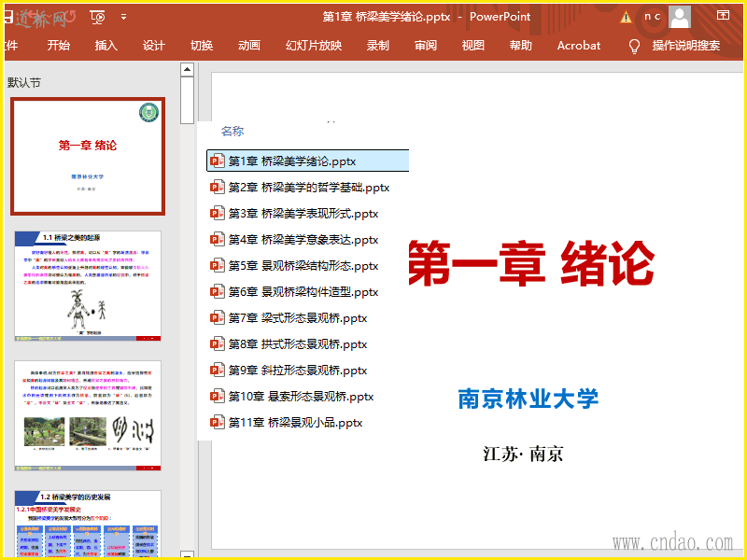Select the third slide thumbnail with bridge photos
The image size is (747, 560).
88,415
